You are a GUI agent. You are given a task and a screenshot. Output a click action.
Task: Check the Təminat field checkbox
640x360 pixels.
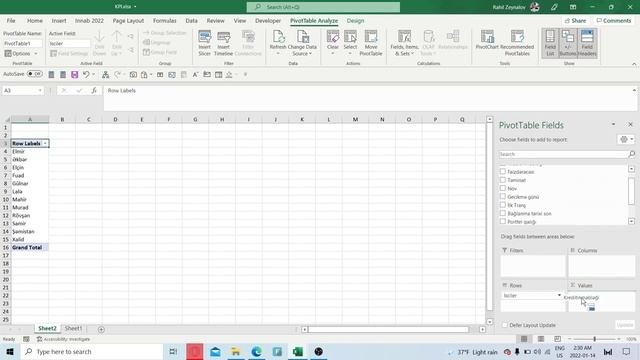pos(503,180)
